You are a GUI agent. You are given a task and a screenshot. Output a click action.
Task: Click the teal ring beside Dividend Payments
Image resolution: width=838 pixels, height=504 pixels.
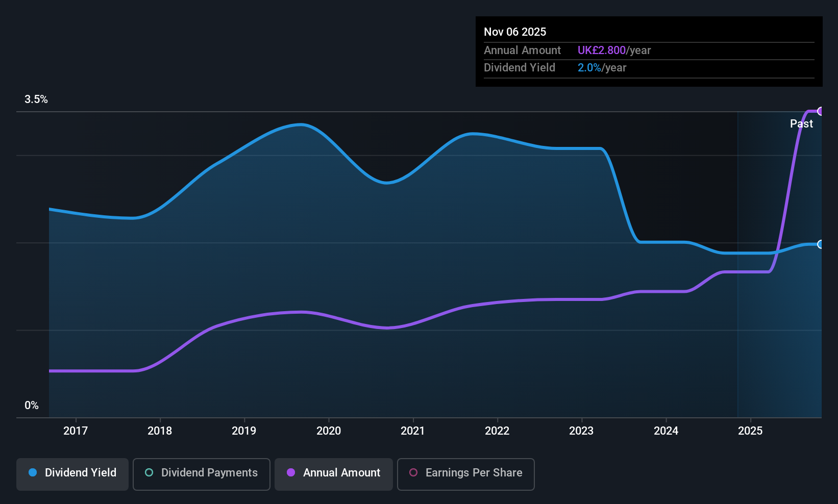tap(149, 472)
